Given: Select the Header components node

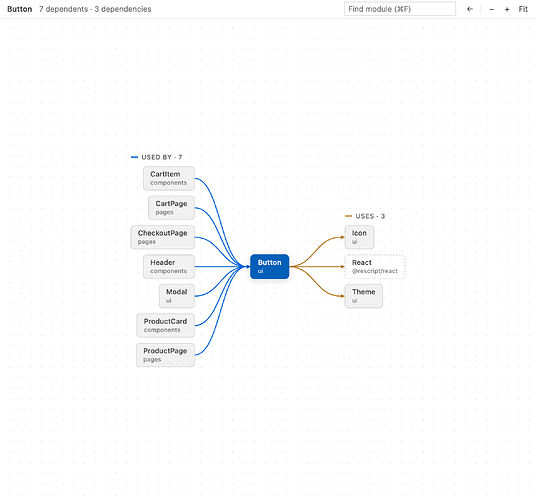Looking at the screenshot, I should [169, 267].
